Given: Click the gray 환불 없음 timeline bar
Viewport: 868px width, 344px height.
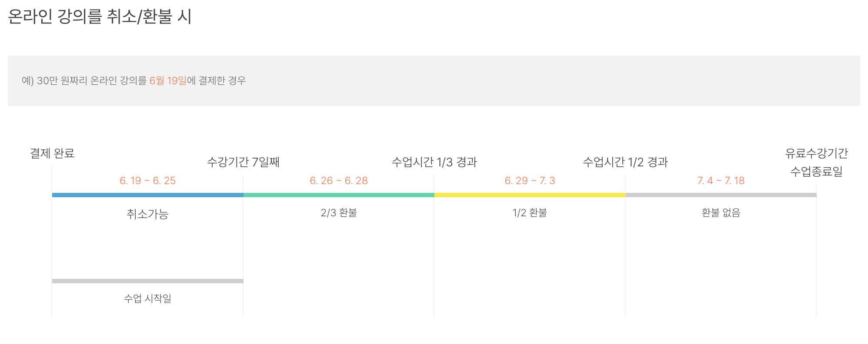Looking at the screenshot, I should 721,195.
